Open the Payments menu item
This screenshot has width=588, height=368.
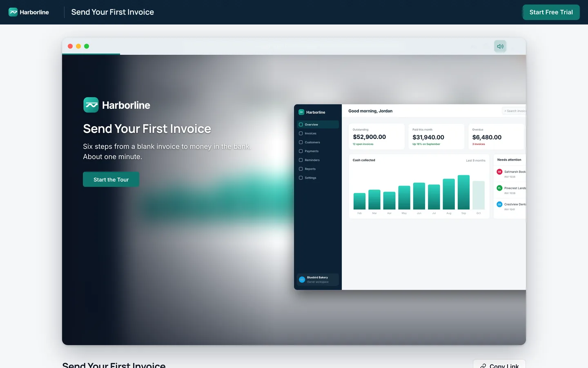tap(318, 151)
